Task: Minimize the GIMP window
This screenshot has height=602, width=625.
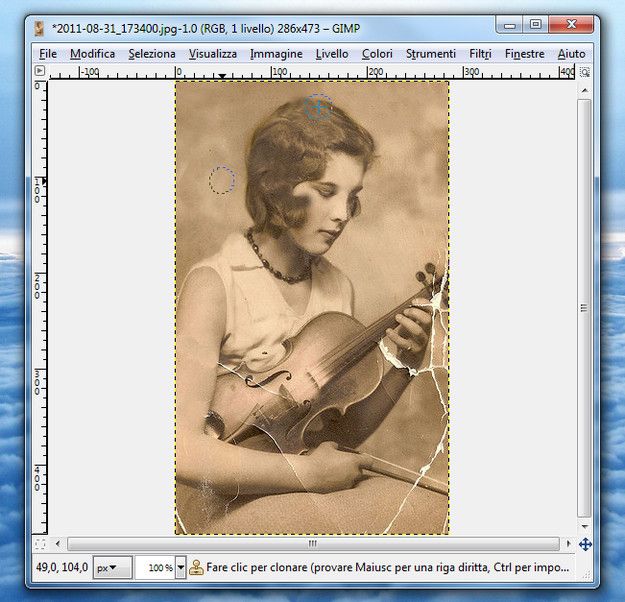Action: pyautogui.click(x=509, y=26)
